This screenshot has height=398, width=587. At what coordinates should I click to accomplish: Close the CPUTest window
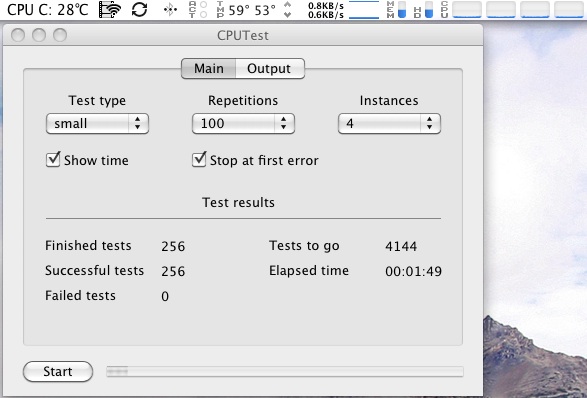18,35
